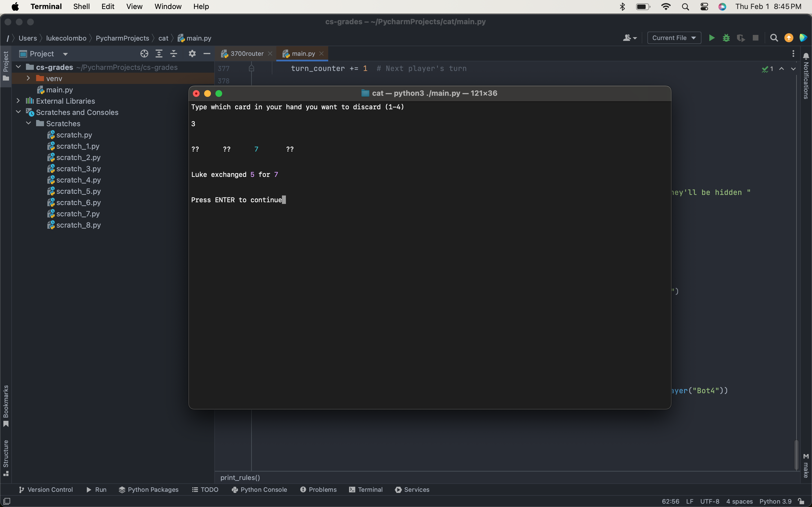Viewport: 812px width, 507px height.
Task: Open Project panel settings gear
Action: (x=192, y=54)
